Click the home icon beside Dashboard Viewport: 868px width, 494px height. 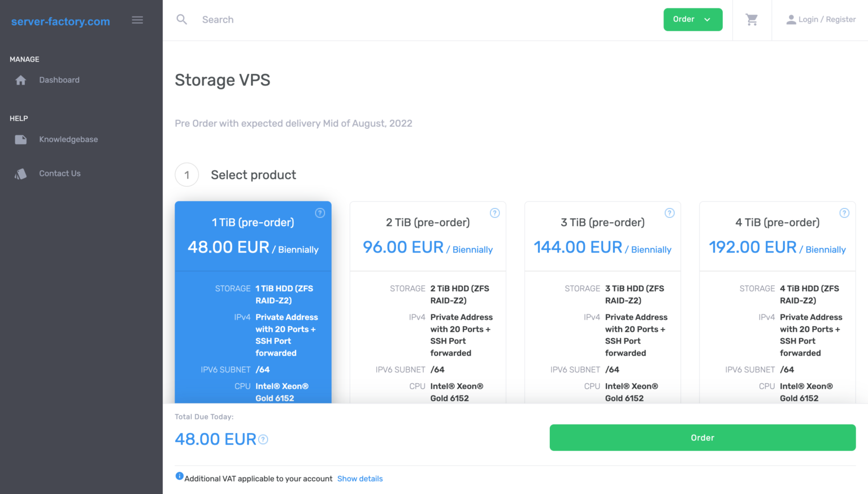[x=20, y=80]
